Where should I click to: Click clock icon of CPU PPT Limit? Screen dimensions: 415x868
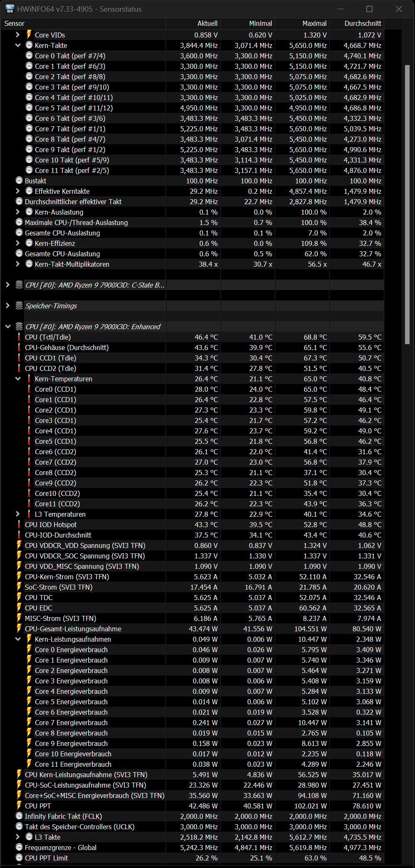tap(19, 858)
